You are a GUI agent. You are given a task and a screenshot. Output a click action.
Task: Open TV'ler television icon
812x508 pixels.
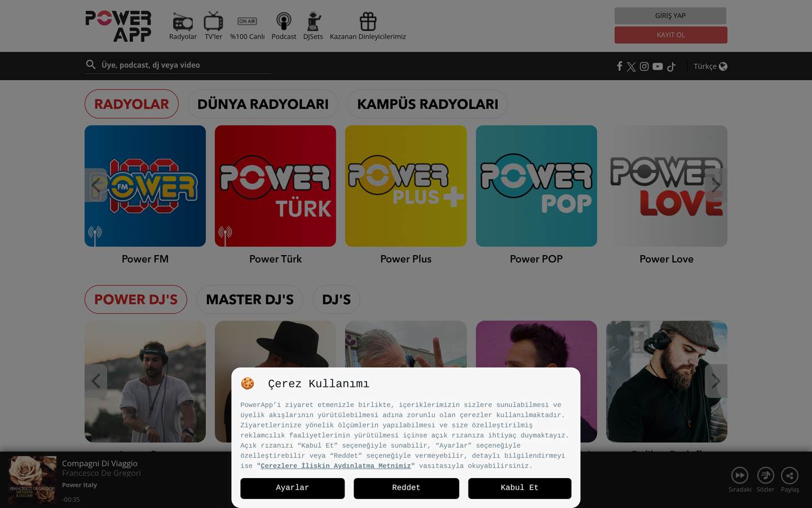(x=213, y=21)
